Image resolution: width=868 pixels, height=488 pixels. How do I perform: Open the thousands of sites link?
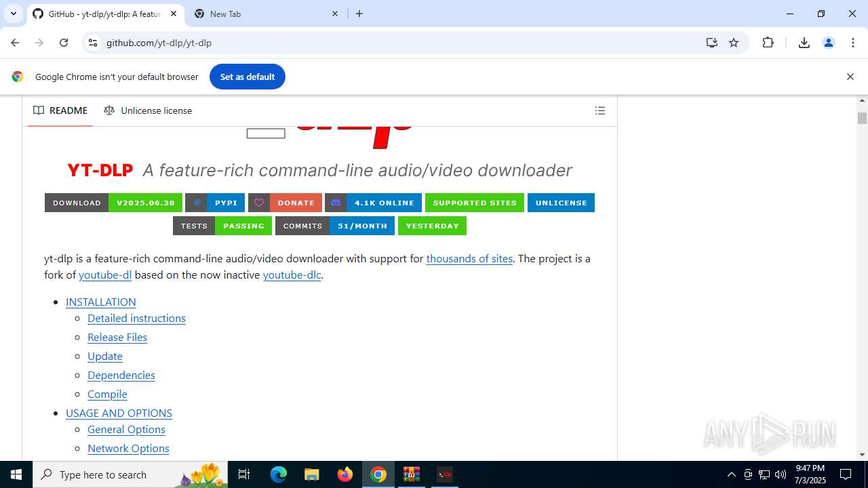tap(469, 259)
